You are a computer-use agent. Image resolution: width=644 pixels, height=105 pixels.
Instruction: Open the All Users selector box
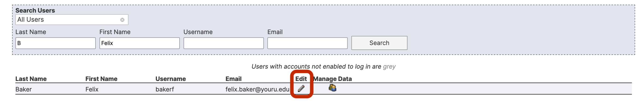[x=72, y=20]
